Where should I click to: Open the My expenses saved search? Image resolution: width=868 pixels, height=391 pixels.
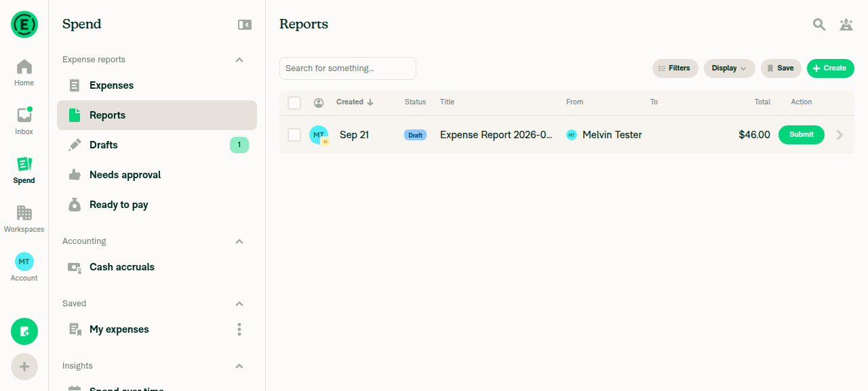(x=157, y=329)
